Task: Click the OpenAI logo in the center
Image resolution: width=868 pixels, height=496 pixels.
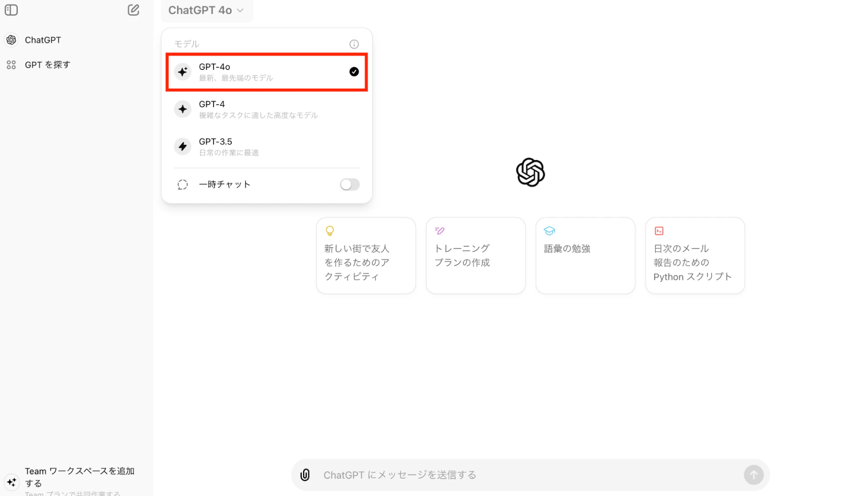Action: tap(530, 172)
